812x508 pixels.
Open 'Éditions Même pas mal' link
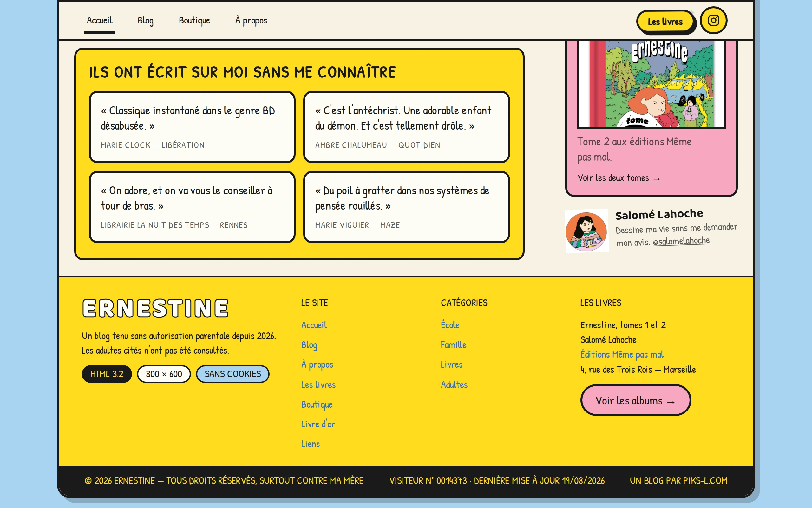tap(622, 354)
